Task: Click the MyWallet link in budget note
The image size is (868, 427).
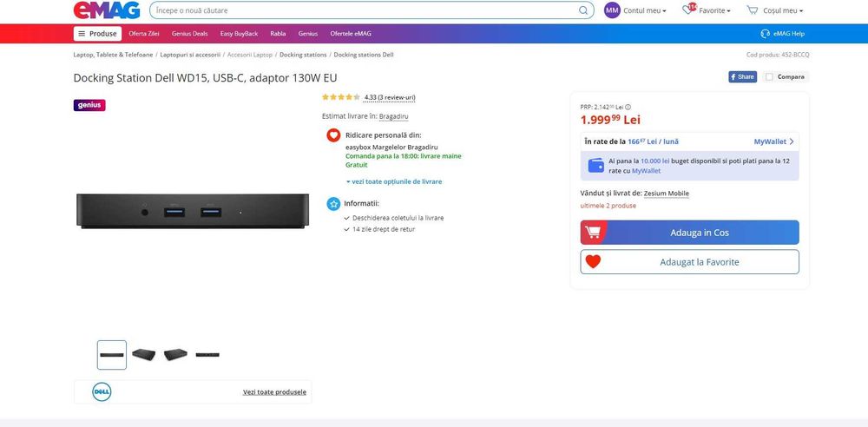Action: point(646,171)
